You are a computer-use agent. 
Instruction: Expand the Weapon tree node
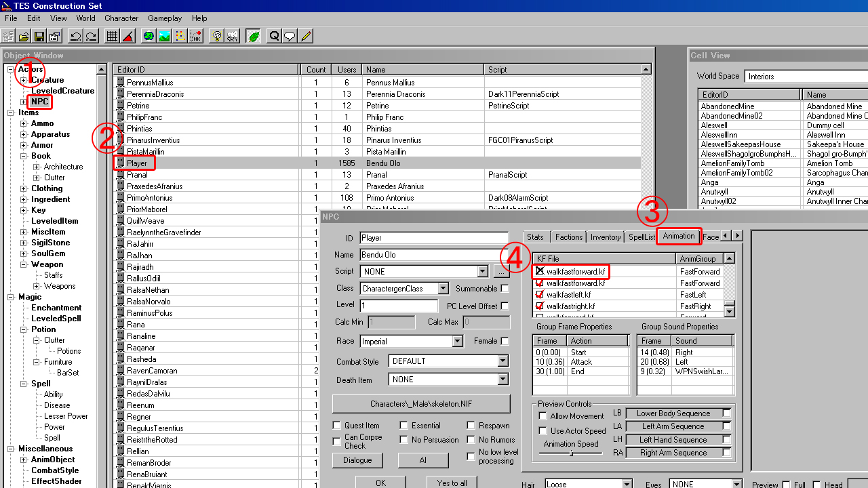(23, 264)
